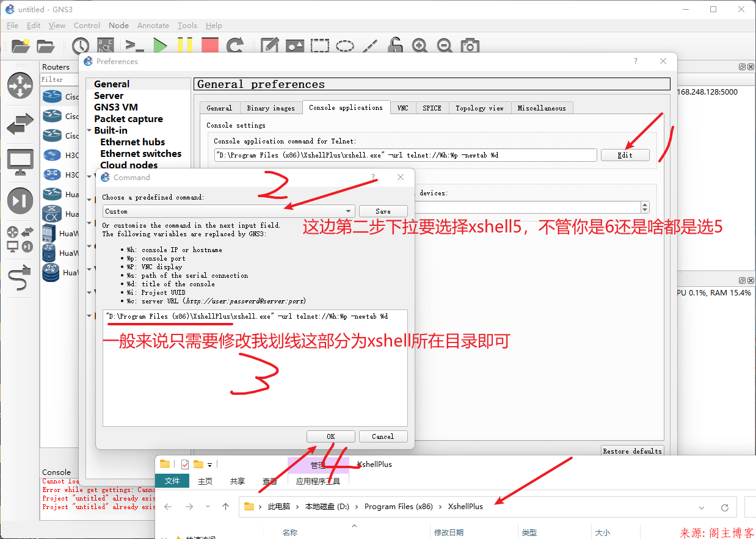Open console to all devices icon
Image resolution: width=756 pixels, height=539 pixels.
coord(134,46)
